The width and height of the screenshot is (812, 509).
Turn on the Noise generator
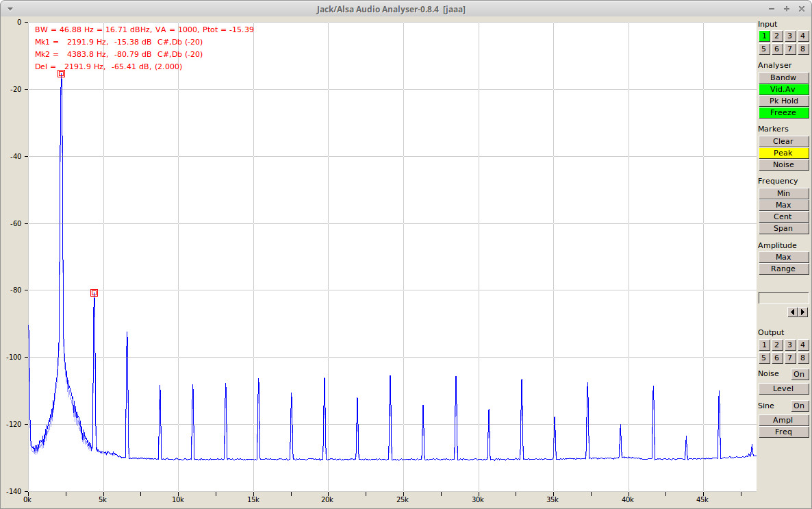point(799,374)
